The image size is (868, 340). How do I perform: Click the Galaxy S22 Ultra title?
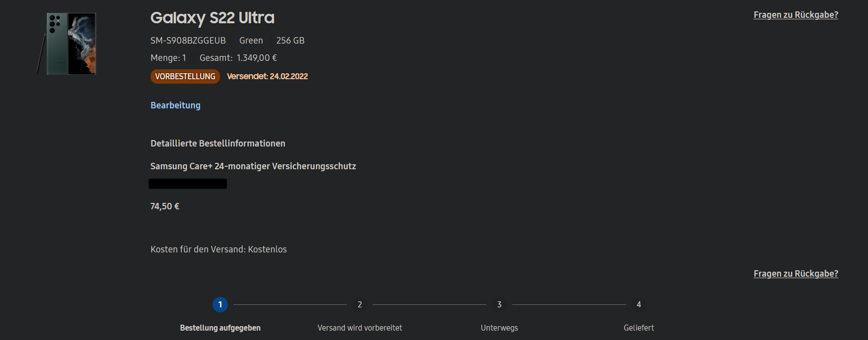[x=213, y=18]
